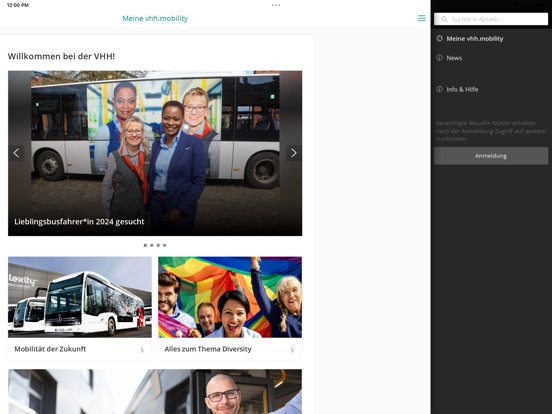Open Meine vhh.mobility in sidebar
The height and width of the screenshot is (414, 552).
tap(475, 39)
